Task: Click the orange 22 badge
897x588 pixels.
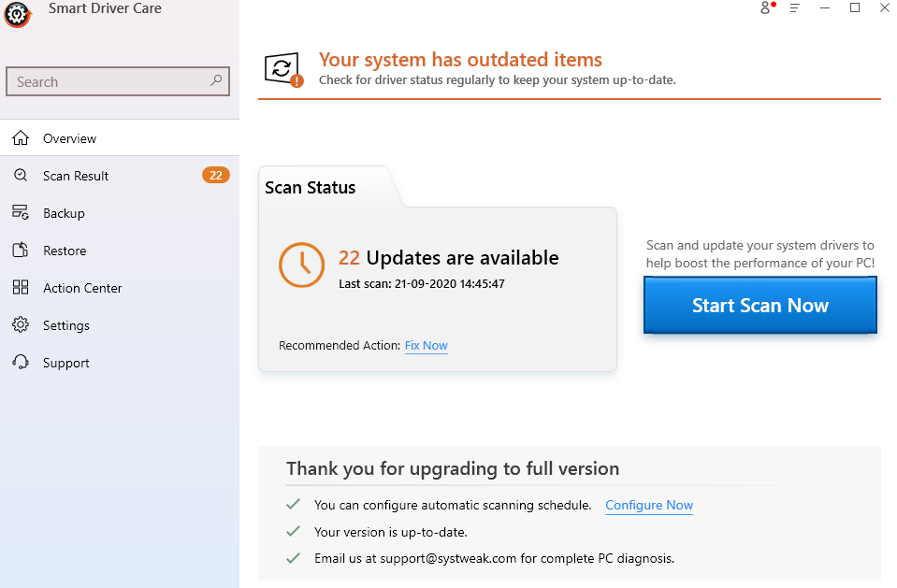Action: (x=215, y=176)
